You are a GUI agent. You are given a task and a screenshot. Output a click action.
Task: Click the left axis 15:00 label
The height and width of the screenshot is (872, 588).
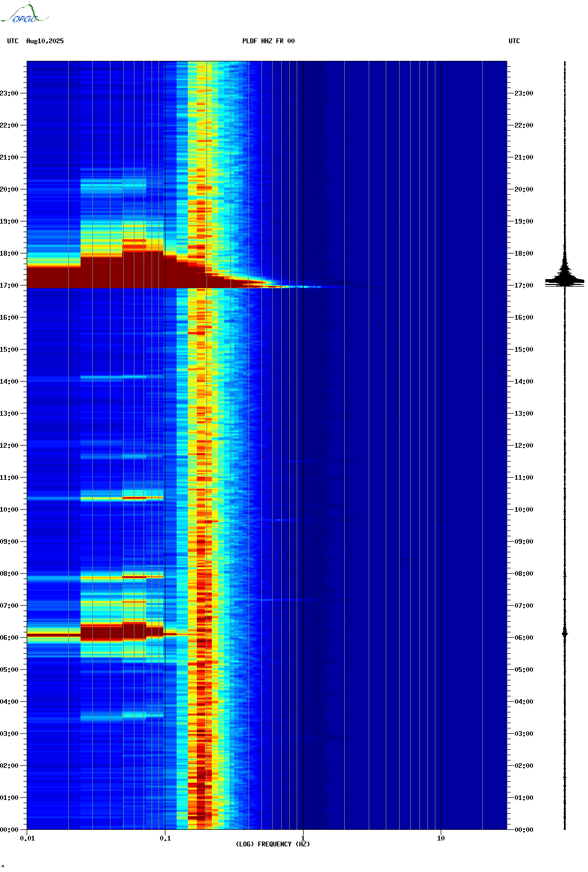point(9,350)
